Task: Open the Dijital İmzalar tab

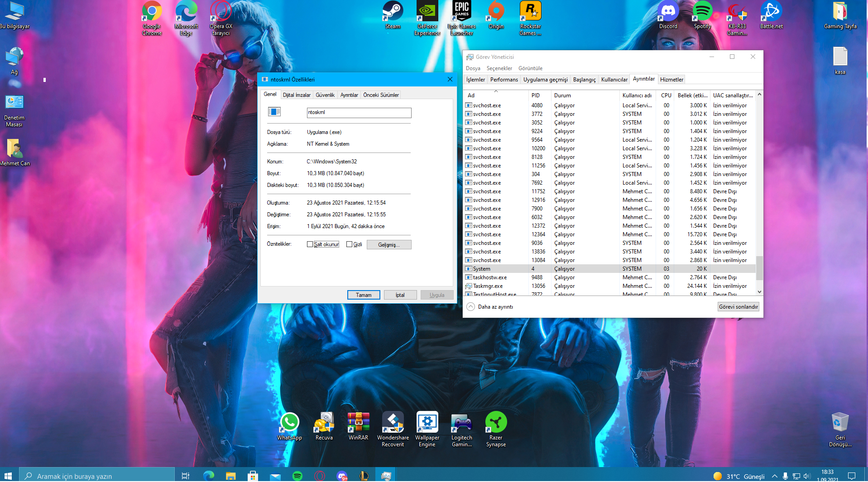Action: 297,95
